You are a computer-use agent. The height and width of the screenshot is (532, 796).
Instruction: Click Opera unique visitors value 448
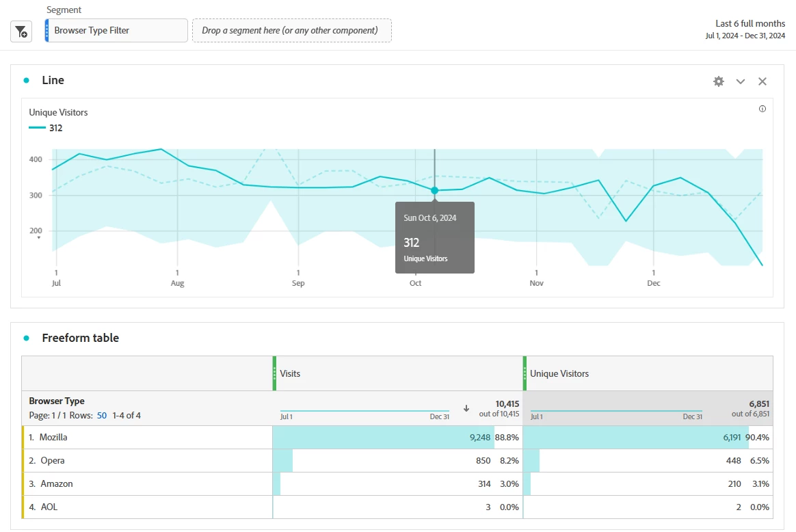734,460
